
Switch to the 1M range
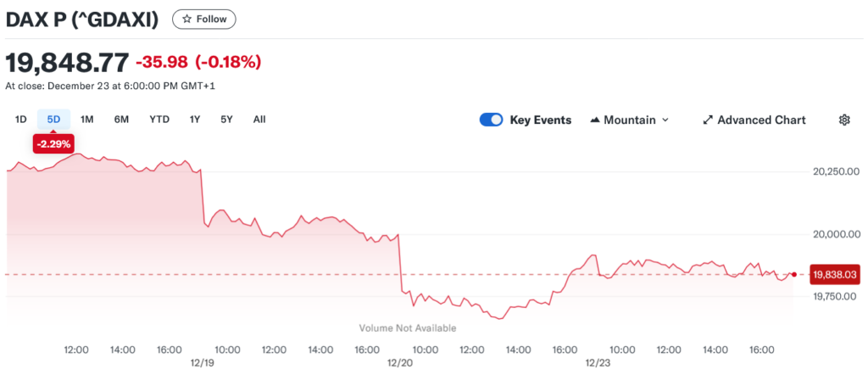click(87, 119)
